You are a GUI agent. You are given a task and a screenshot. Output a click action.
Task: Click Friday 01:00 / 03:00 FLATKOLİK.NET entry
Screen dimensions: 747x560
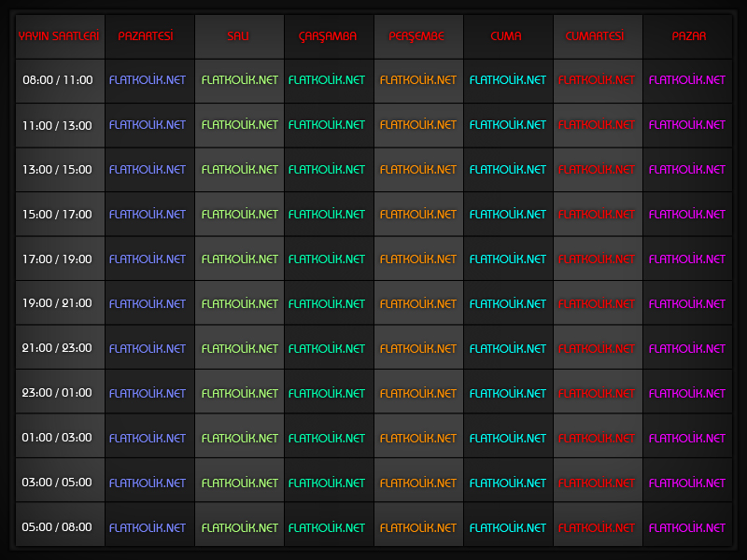[508, 438]
